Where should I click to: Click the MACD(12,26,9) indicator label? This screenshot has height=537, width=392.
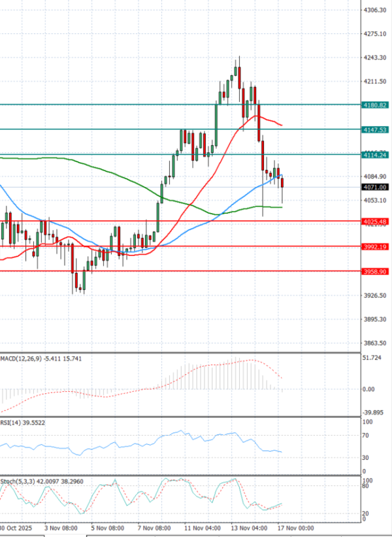[19, 359]
